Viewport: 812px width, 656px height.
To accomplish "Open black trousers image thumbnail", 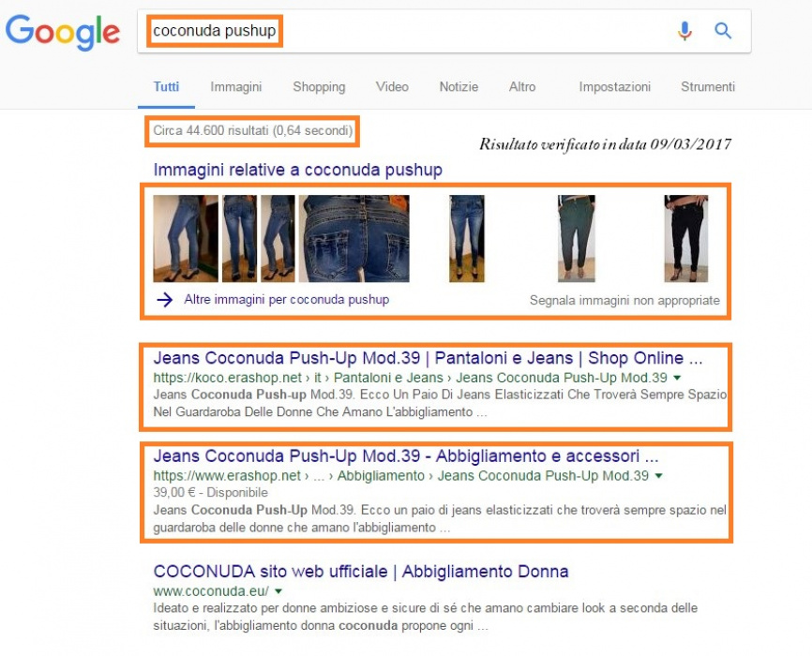I will pos(686,239).
